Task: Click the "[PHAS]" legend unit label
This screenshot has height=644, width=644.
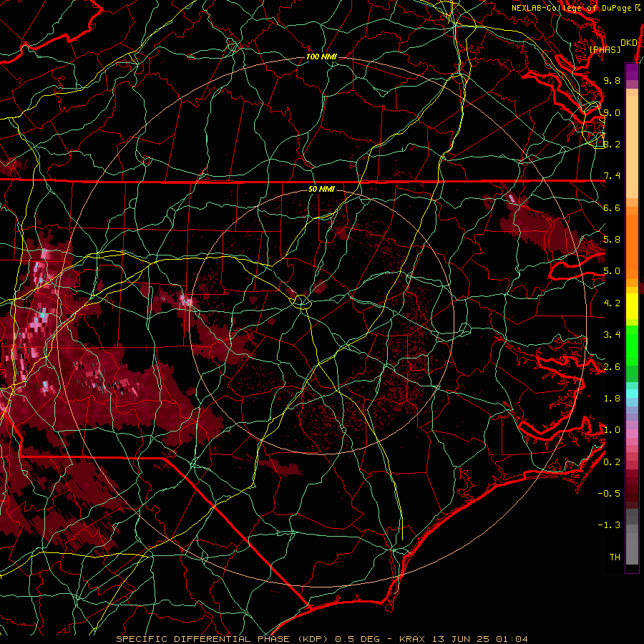Action: tap(605, 50)
